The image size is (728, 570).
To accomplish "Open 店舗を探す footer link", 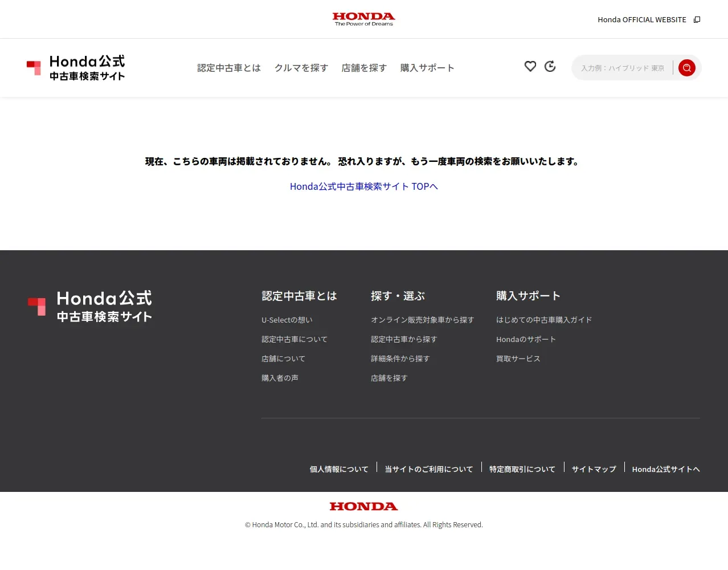I will (x=389, y=378).
